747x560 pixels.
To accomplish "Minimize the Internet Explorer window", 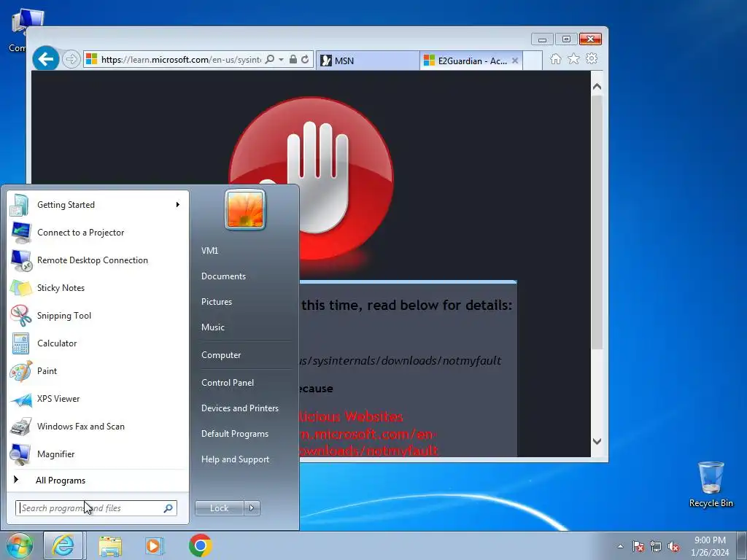I will [x=542, y=39].
